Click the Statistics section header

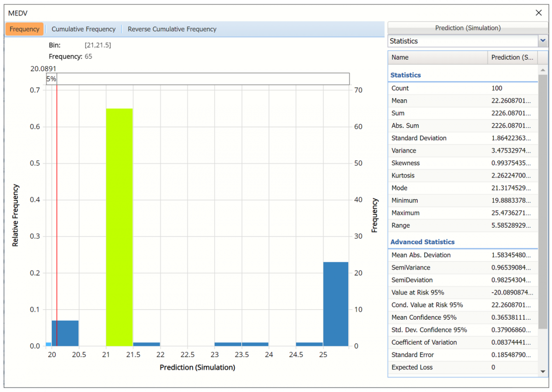405,75
